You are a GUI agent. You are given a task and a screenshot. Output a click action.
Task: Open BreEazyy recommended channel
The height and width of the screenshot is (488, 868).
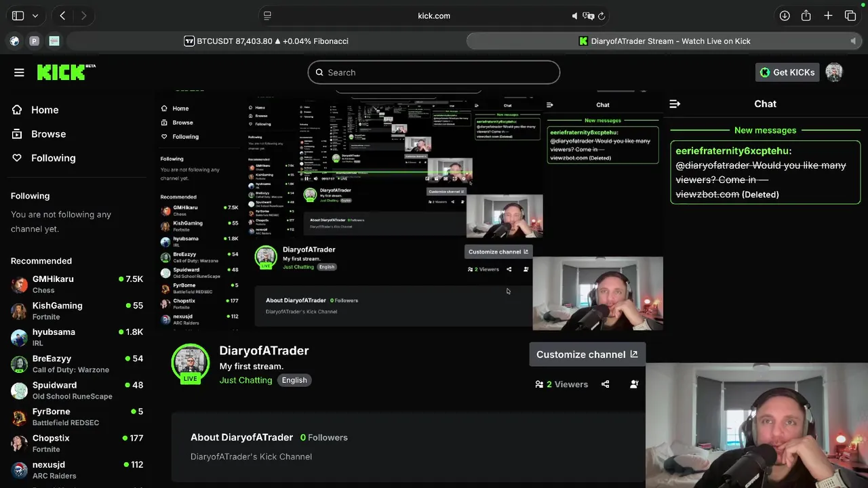tap(77, 363)
